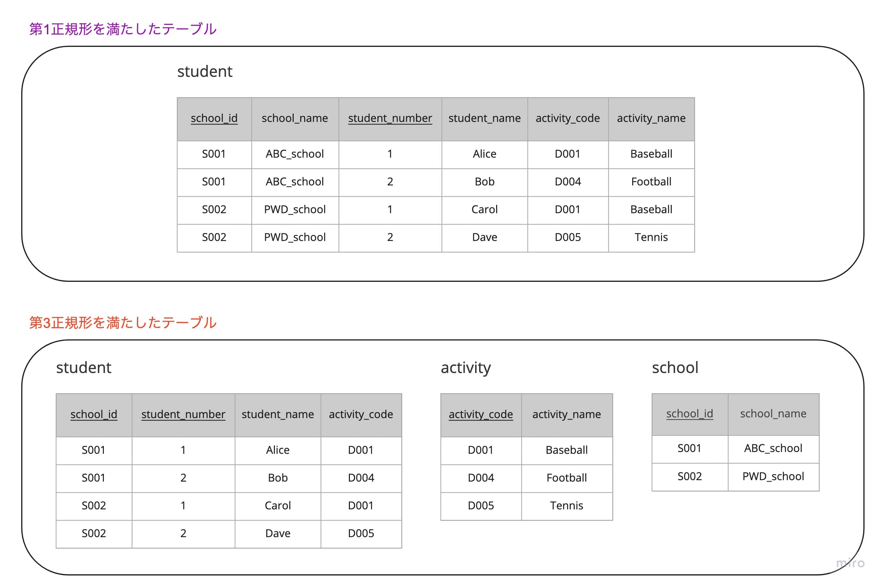Click the student_number header in top table

coord(390,118)
